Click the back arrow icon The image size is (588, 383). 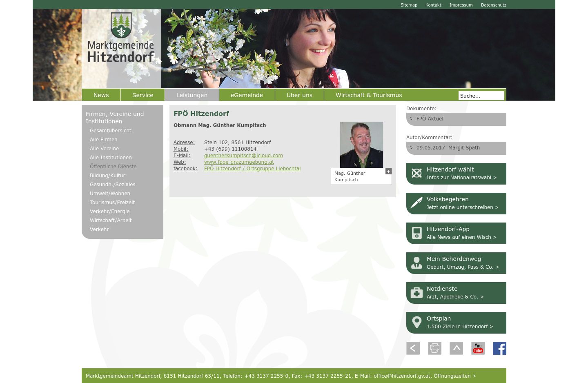coord(413,348)
